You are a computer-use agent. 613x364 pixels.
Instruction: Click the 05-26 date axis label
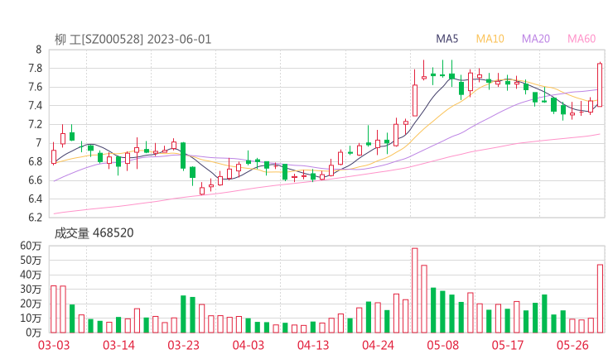[572, 345]
